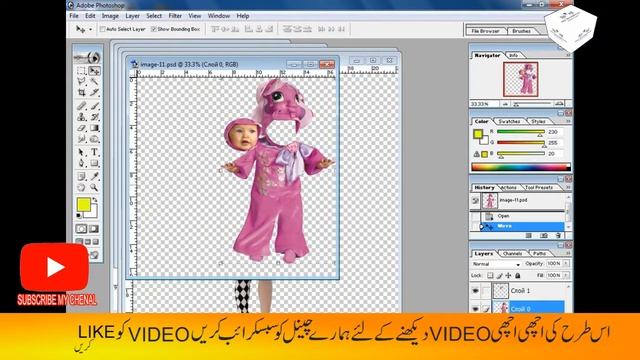Screen dimensions: 640x360
Task: Switch to the Channels tab
Action: click(512, 253)
